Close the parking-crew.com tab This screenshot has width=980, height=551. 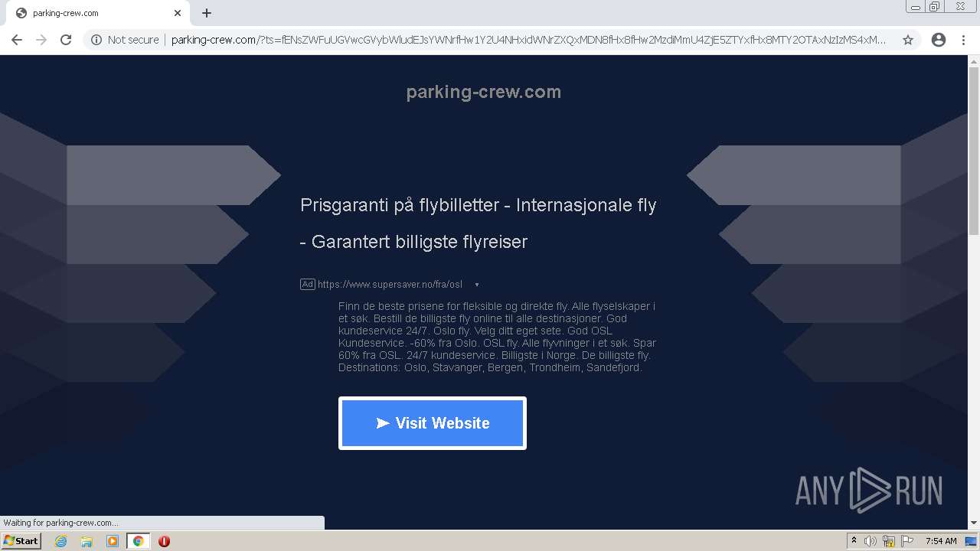tap(178, 13)
